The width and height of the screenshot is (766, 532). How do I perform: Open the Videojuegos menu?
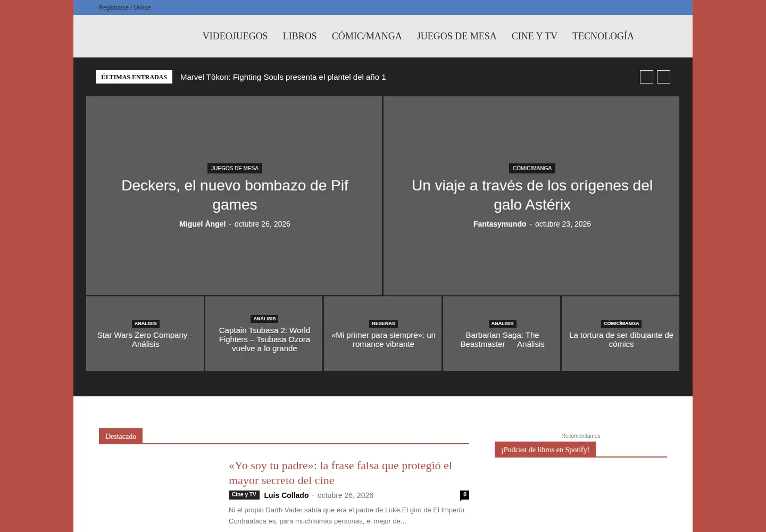pos(235,36)
